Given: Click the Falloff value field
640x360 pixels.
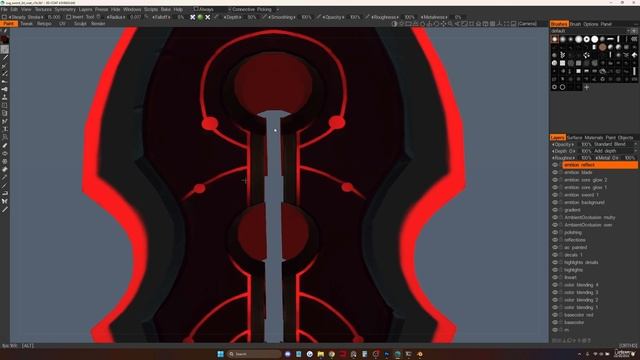Looking at the screenshot, I should pos(180,17).
